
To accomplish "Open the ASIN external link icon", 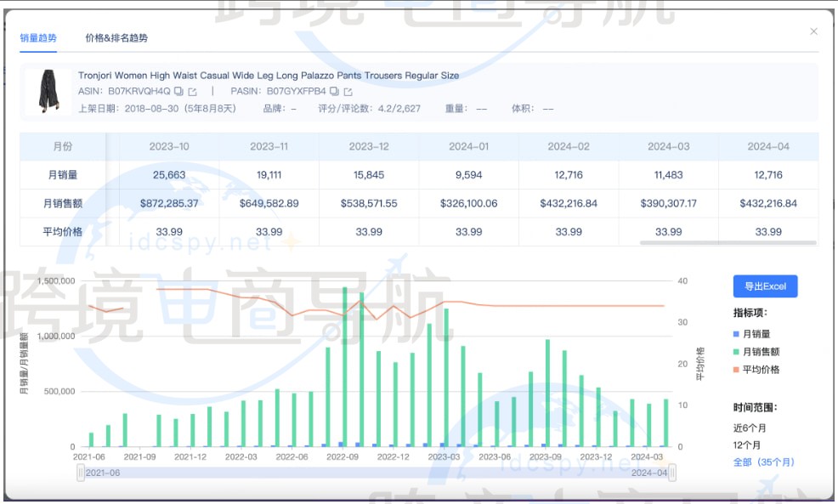I will tap(192, 91).
